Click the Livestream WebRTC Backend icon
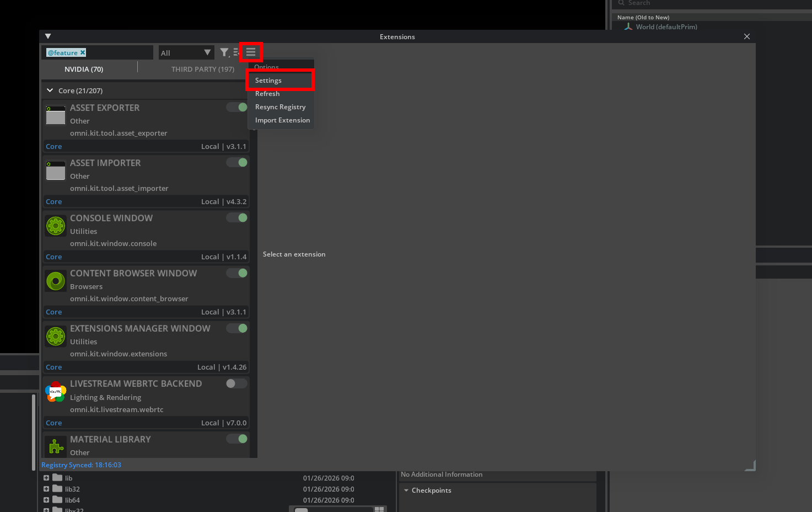Image resolution: width=812 pixels, height=512 pixels. click(x=56, y=392)
